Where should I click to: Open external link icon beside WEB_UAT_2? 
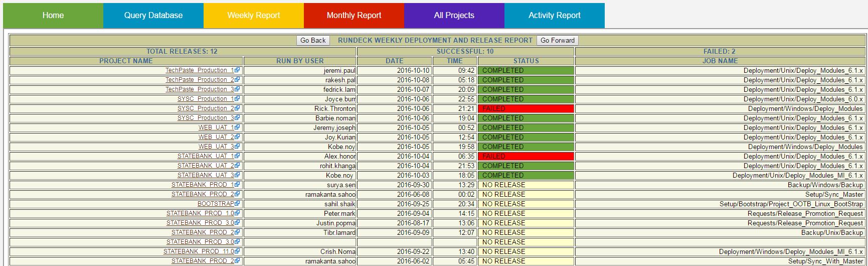click(237, 137)
